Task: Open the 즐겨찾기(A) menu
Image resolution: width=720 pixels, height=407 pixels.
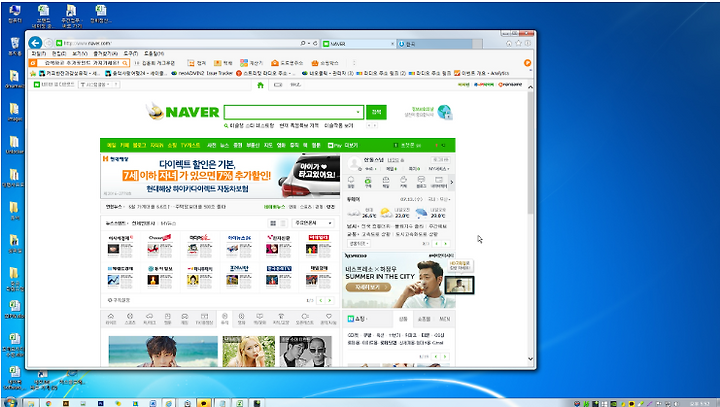Action: tap(105, 53)
